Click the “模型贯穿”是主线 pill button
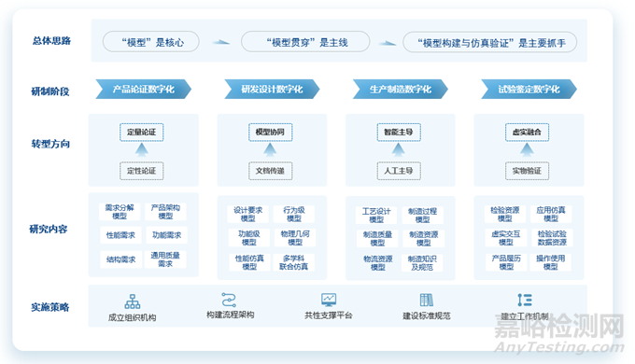 pos(305,42)
